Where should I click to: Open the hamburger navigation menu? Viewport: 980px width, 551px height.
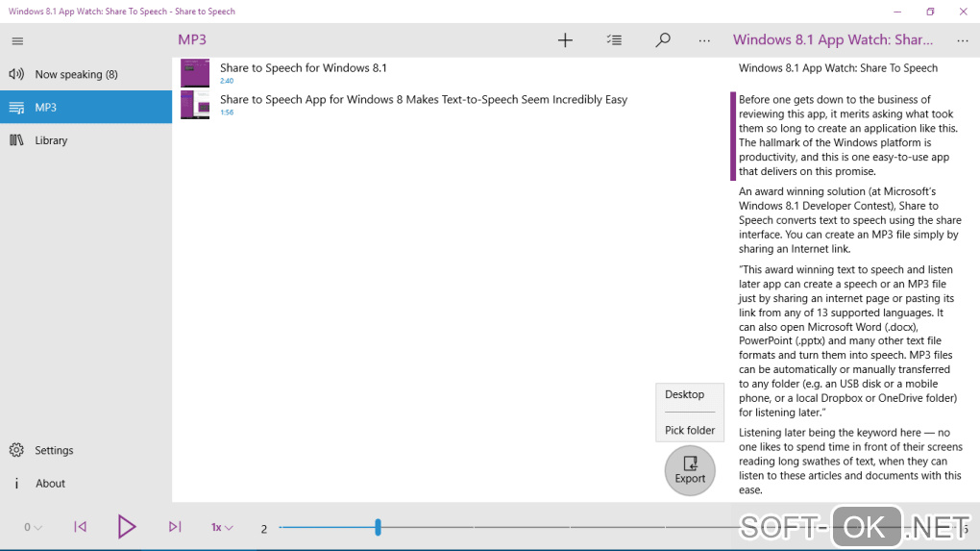17,41
